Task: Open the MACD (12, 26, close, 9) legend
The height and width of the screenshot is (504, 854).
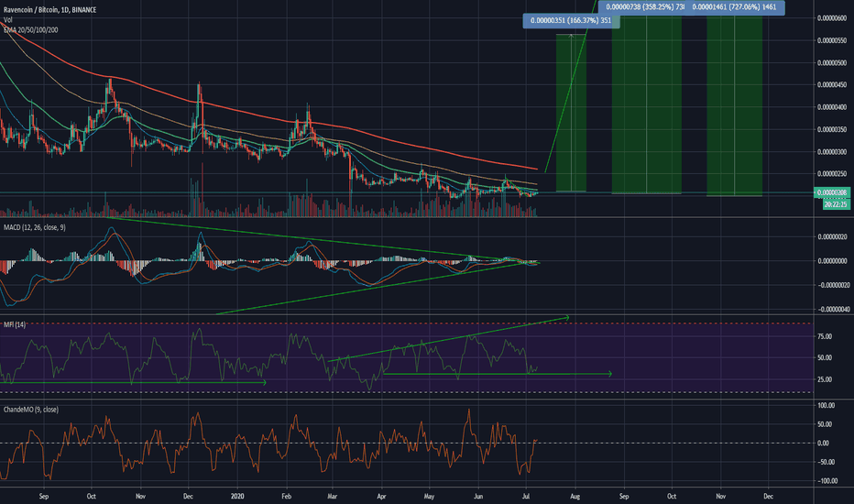Action: click(x=34, y=227)
